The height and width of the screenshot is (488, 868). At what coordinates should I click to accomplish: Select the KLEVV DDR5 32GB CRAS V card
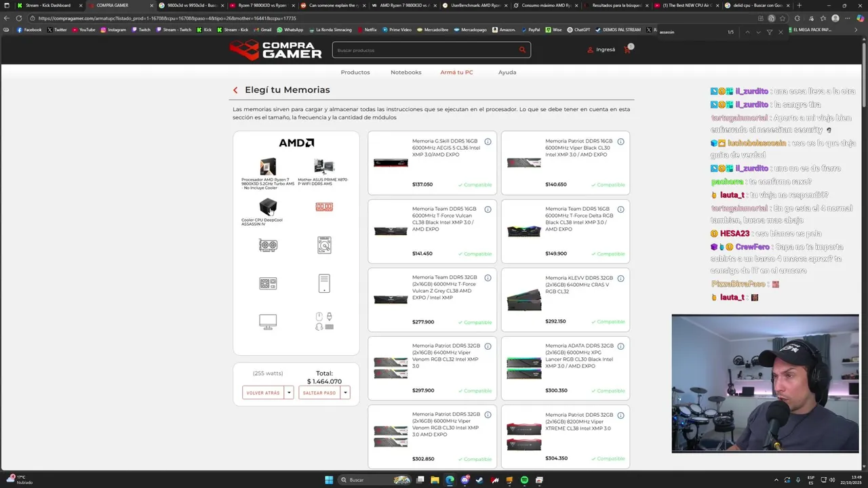click(565, 299)
